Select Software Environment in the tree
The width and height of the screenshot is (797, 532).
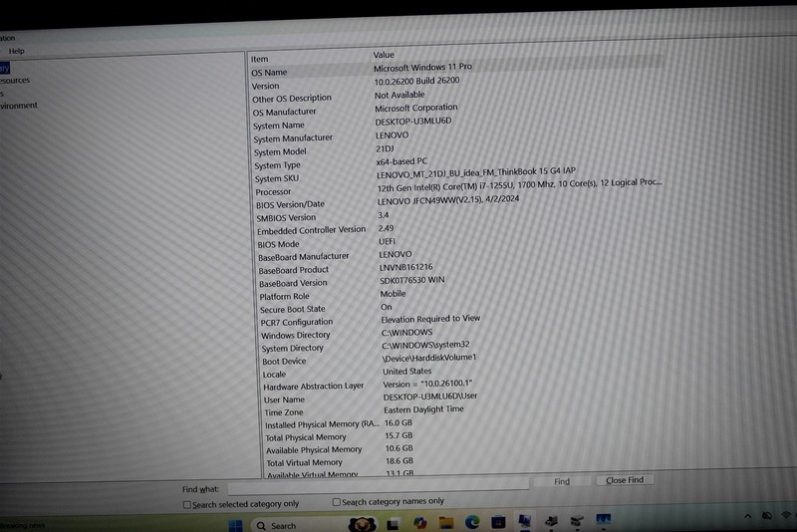tap(19, 106)
